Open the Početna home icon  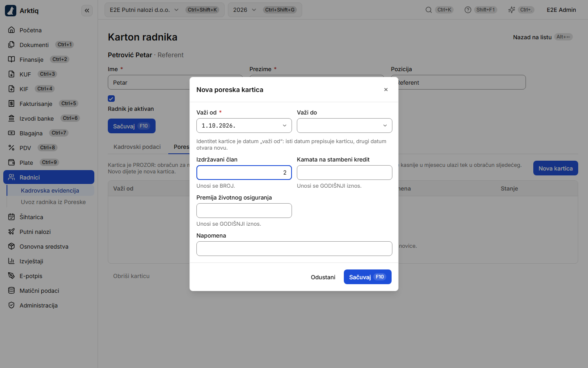pos(11,30)
